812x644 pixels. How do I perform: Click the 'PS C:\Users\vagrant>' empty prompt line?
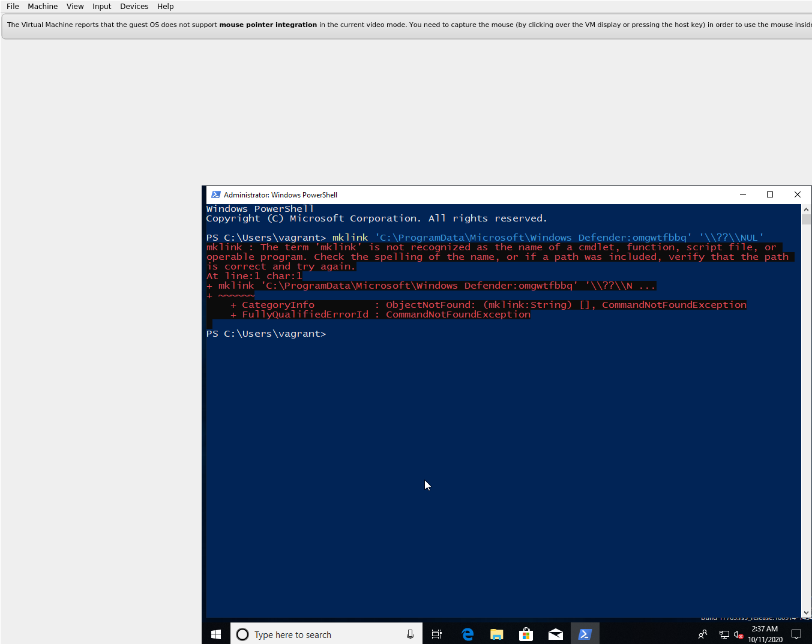pos(266,334)
